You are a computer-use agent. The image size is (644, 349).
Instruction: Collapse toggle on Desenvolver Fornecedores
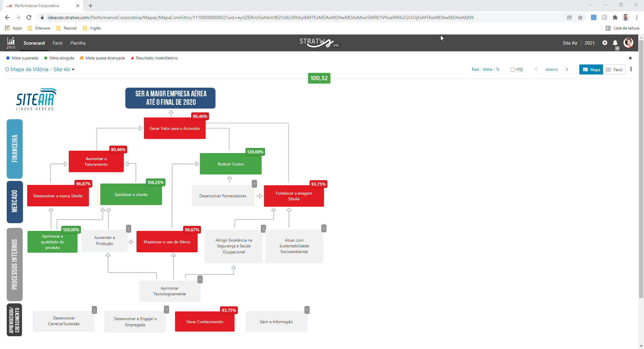tap(254, 184)
